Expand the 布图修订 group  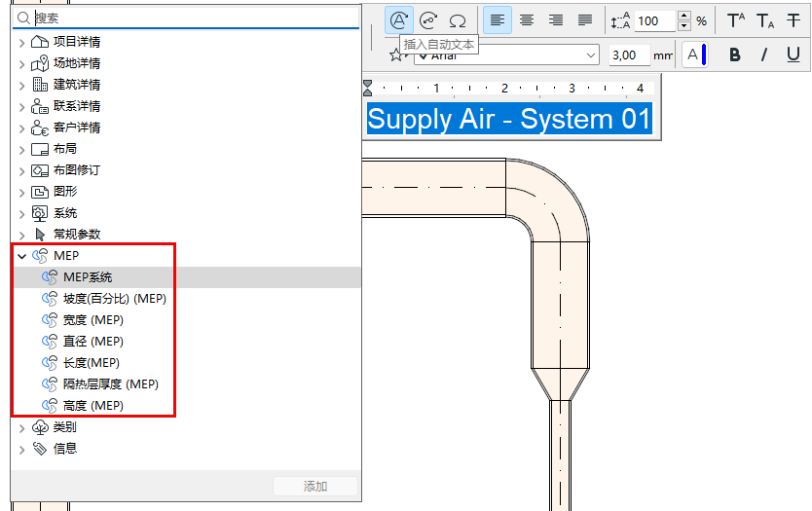click(x=21, y=171)
